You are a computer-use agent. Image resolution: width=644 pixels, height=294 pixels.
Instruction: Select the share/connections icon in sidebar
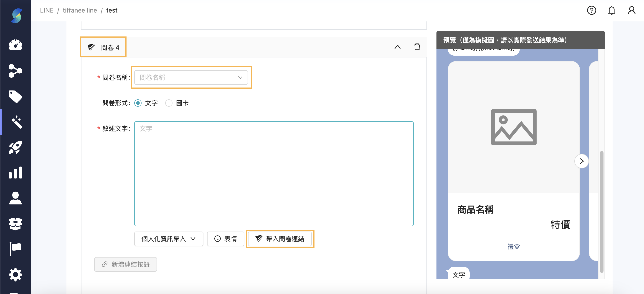pos(15,71)
